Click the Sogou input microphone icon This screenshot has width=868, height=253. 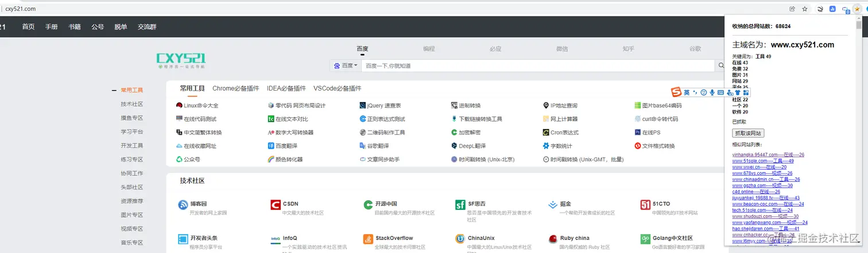point(712,92)
